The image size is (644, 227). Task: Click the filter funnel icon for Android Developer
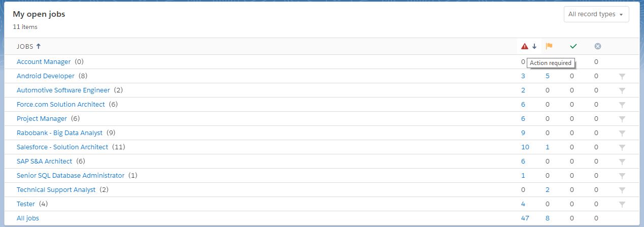click(x=622, y=76)
